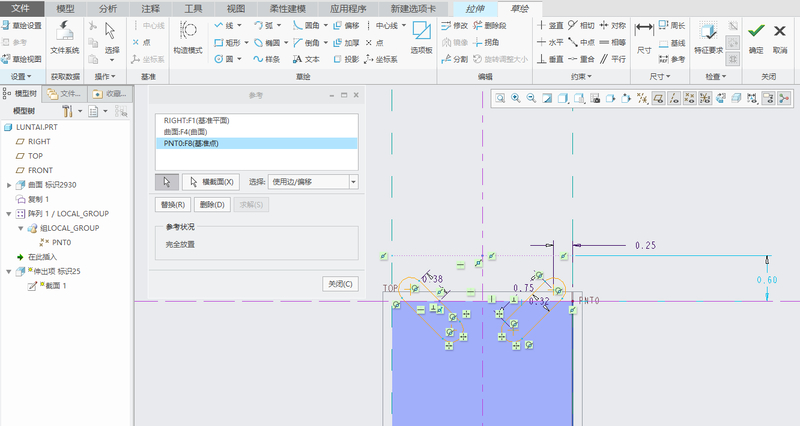Image resolution: width=800 pixels, height=426 pixels.
Task: Click the 周长 perimeter dimension tool
Action: [672, 26]
